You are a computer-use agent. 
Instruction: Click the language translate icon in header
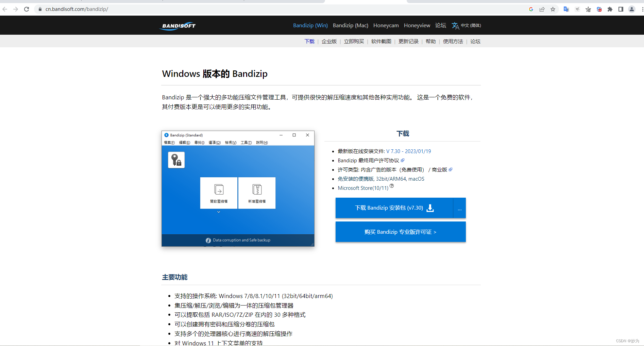[x=455, y=26]
